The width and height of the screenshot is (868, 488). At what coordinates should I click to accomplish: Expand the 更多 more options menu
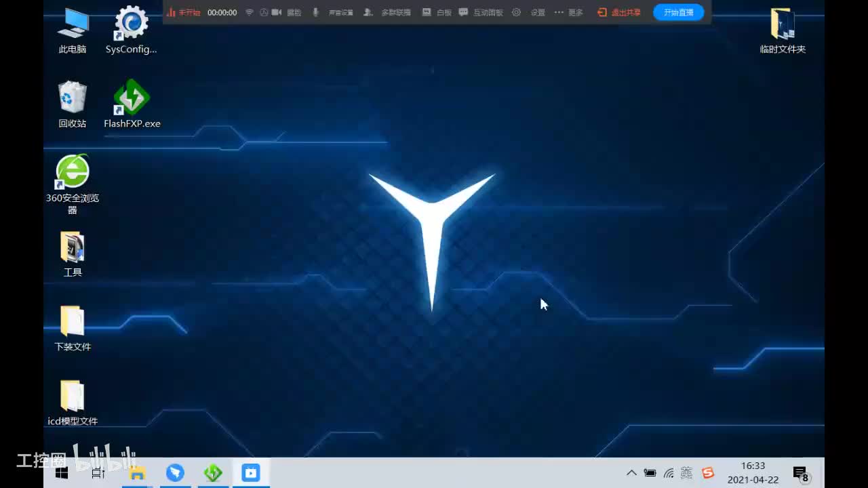pyautogui.click(x=569, y=12)
